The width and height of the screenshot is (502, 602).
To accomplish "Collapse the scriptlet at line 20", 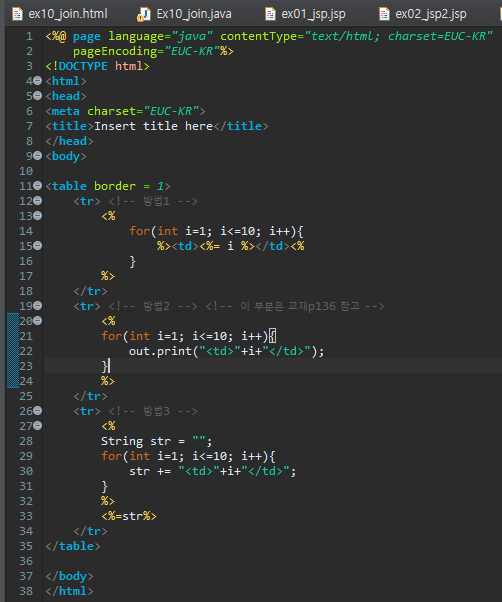I will [37, 321].
